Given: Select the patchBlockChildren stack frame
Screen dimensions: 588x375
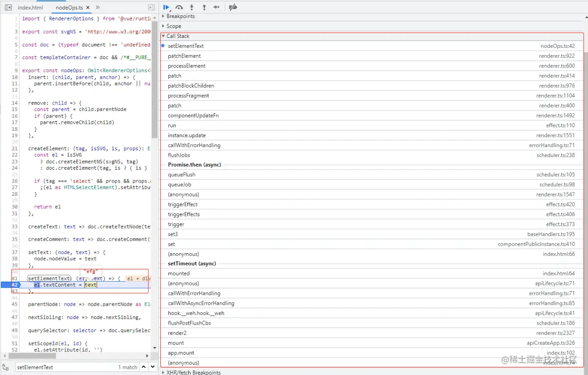Looking at the screenshot, I should click(372, 86).
